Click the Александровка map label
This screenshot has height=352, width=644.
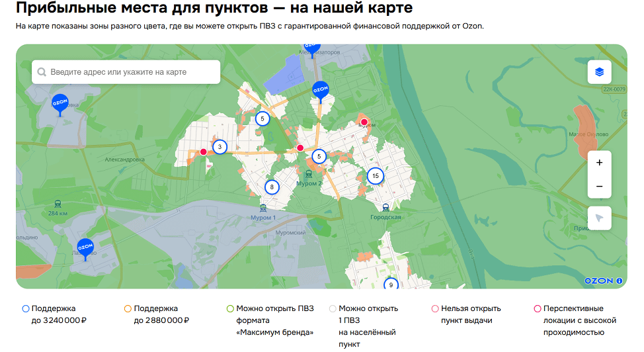[124, 159]
